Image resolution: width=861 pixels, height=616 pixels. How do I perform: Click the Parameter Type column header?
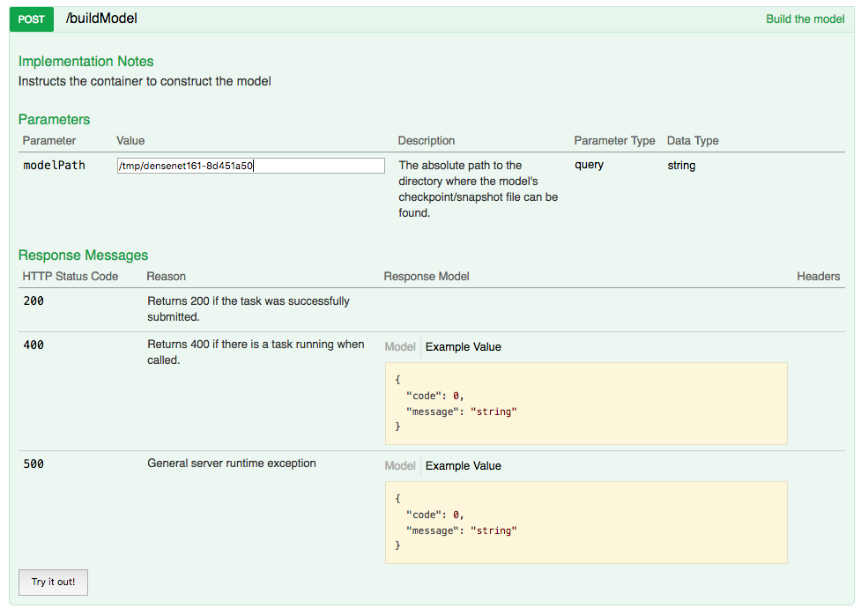click(614, 140)
